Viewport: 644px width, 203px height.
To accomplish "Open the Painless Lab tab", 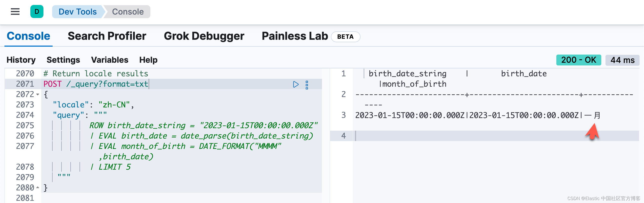I will [295, 36].
